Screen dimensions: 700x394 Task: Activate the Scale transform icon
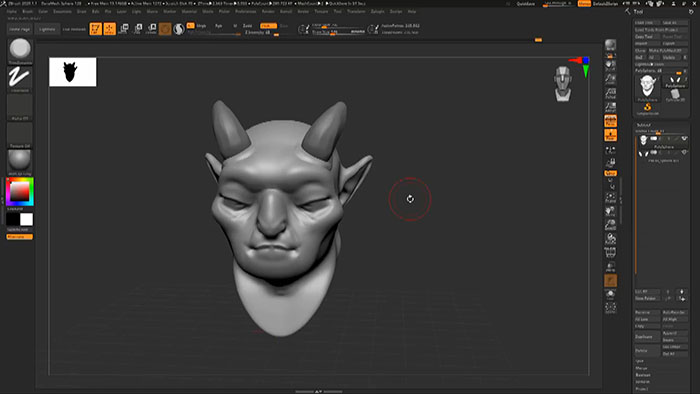[138, 29]
